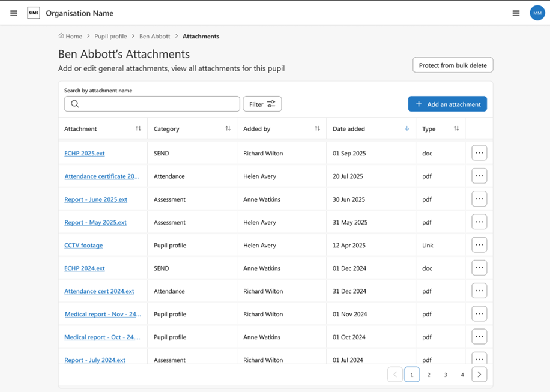The width and height of the screenshot is (550, 392).
Task: Sort table by Attachment column
Action: tap(138, 128)
